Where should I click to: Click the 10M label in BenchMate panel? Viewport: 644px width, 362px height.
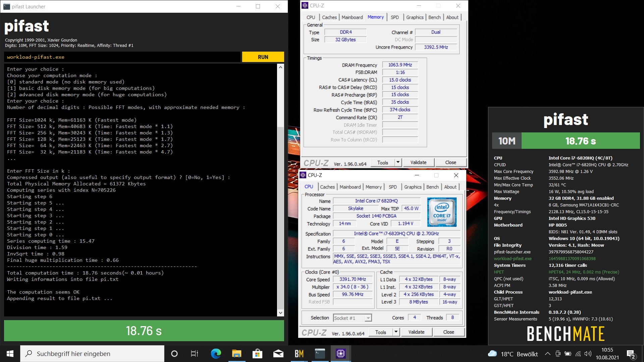[x=507, y=141]
